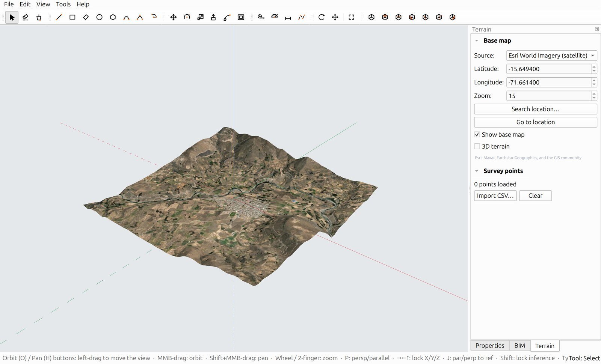Pick the Circle tool
Image resolution: width=601 pixels, height=364 pixels.
tap(99, 17)
